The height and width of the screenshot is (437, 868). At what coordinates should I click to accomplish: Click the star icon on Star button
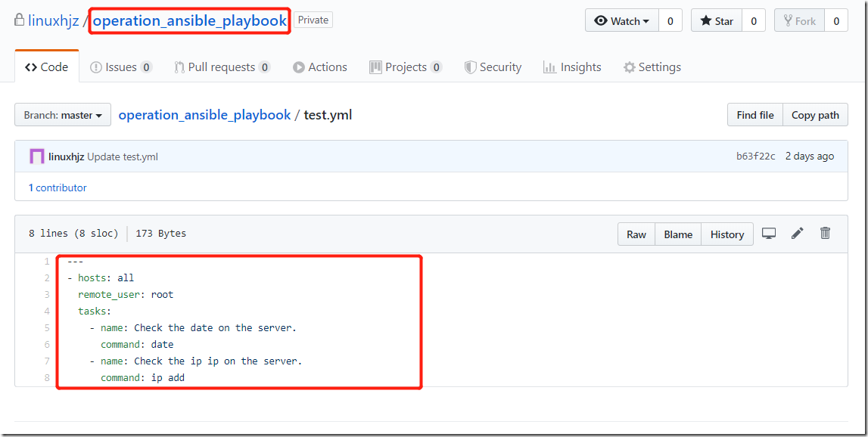pyautogui.click(x=706, y=21)
